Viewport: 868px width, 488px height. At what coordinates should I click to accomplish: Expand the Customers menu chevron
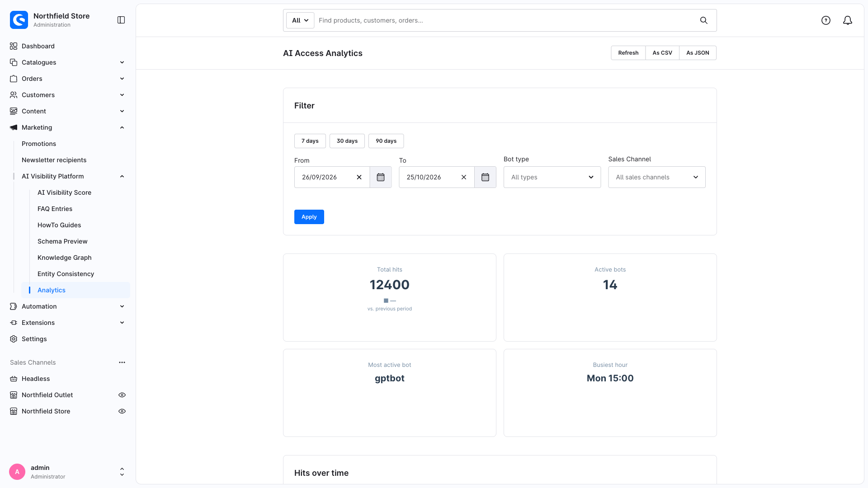pos(122,95)
